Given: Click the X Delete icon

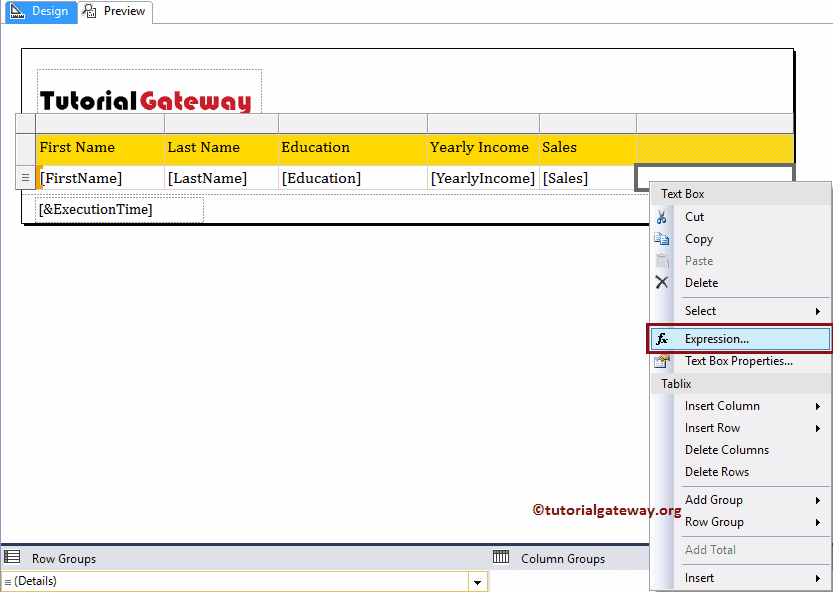Looking at the screenshot, I should (663, 282).
